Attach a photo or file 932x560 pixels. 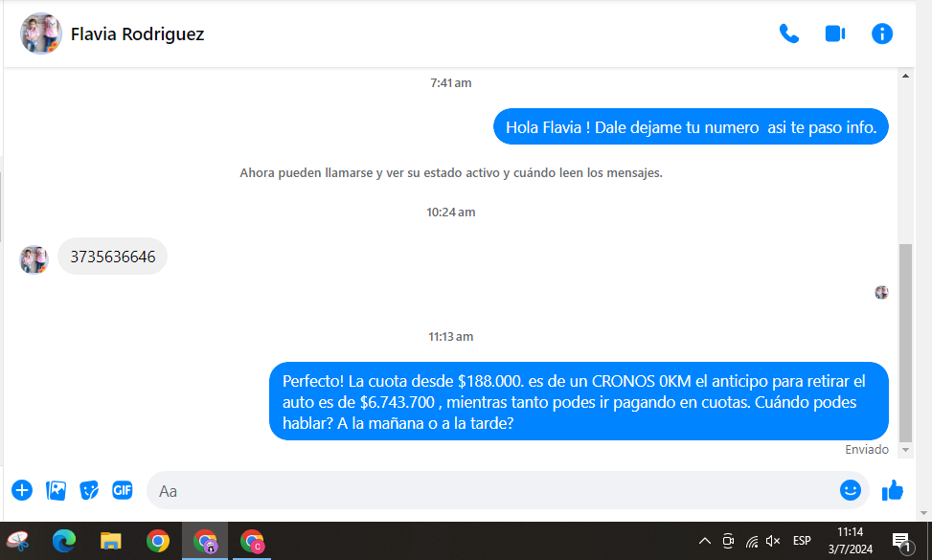[x=57, y=490]
